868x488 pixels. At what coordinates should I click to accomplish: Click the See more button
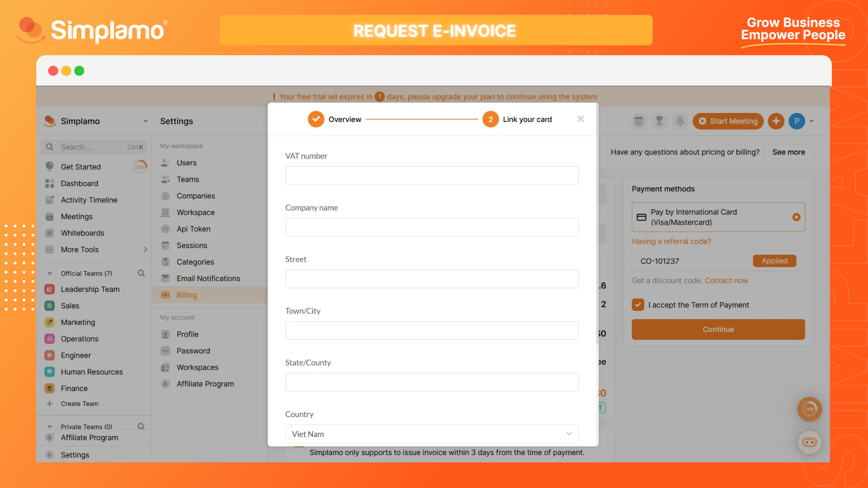point(788,152)
